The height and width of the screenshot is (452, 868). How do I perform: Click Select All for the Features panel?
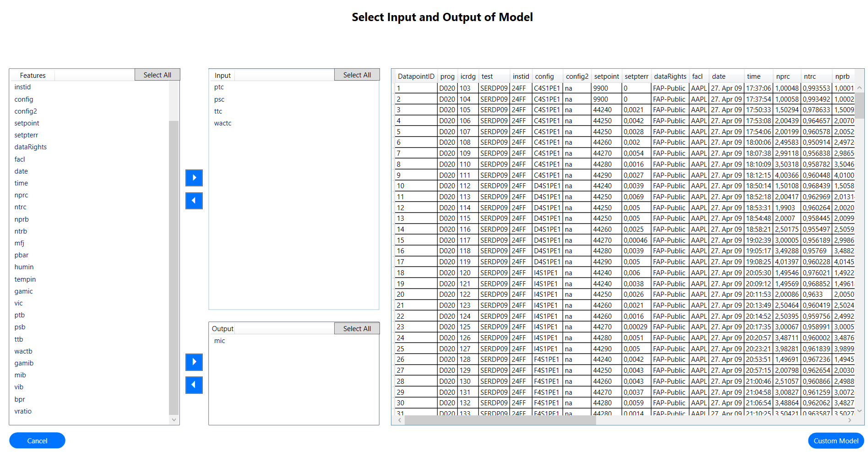pyautogui.click(x=157, y=74)
